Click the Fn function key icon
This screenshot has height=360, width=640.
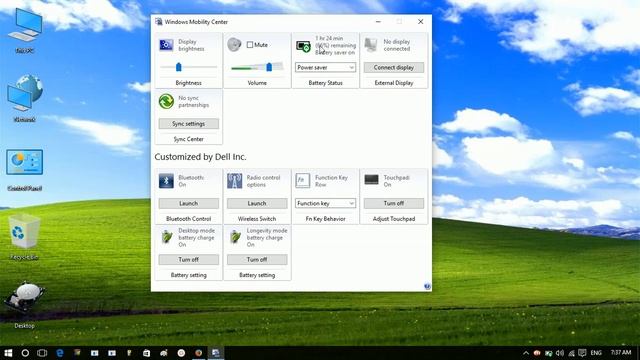[x=302, y=180]
